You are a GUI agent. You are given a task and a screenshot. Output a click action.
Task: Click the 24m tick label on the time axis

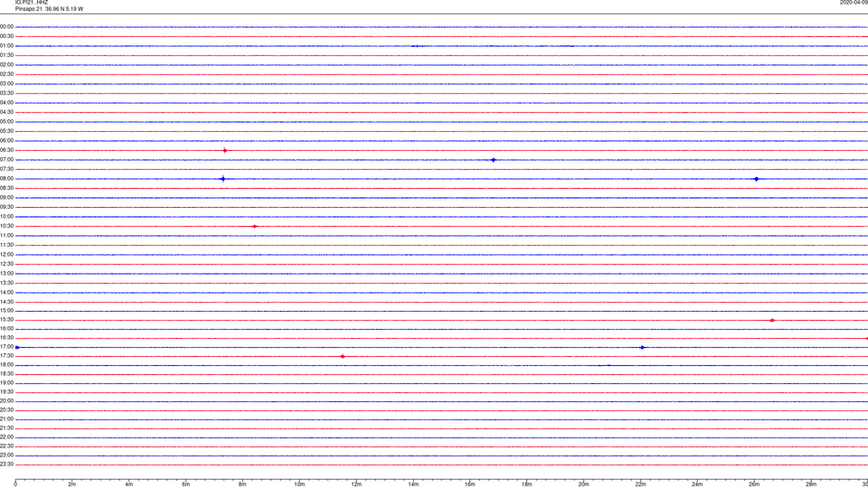tap(697, 484)
